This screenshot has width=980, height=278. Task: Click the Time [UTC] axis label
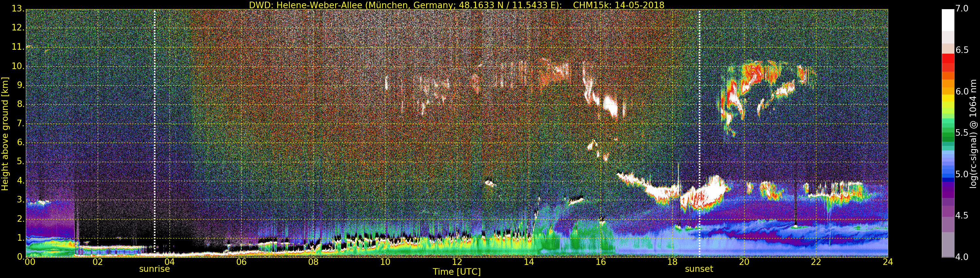click(457, 272)
